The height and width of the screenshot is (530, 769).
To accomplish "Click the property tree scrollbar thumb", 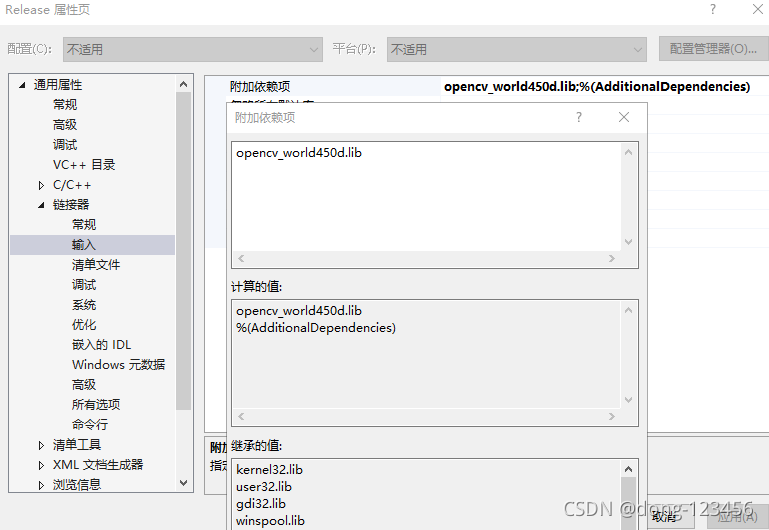I will (183, 251).
